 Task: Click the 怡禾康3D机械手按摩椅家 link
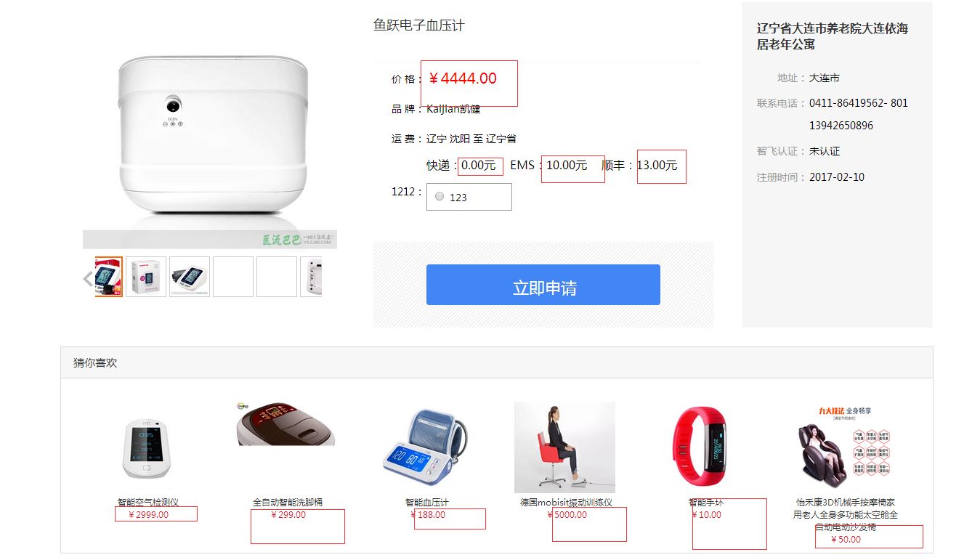coord(845,502)
